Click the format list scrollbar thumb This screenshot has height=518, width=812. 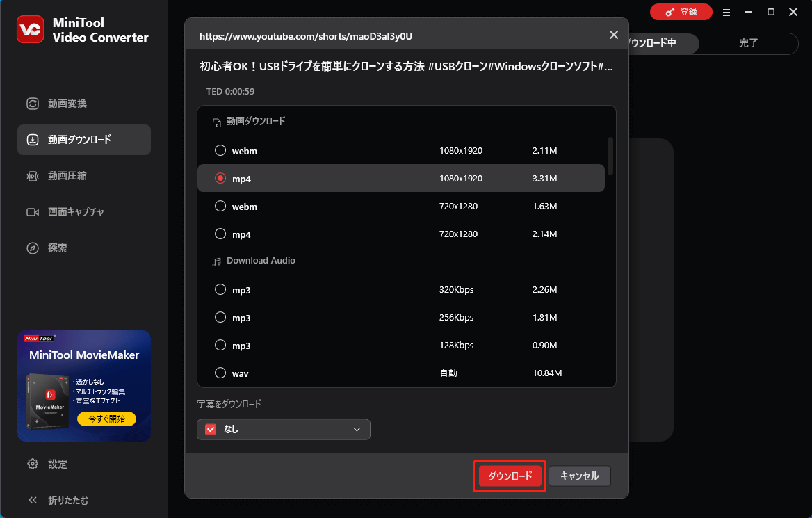coord(610,156)
